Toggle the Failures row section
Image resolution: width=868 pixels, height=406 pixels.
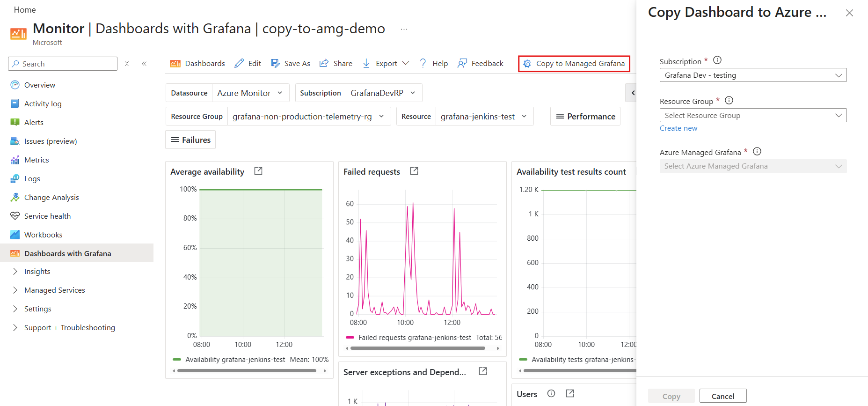[190, 140]
